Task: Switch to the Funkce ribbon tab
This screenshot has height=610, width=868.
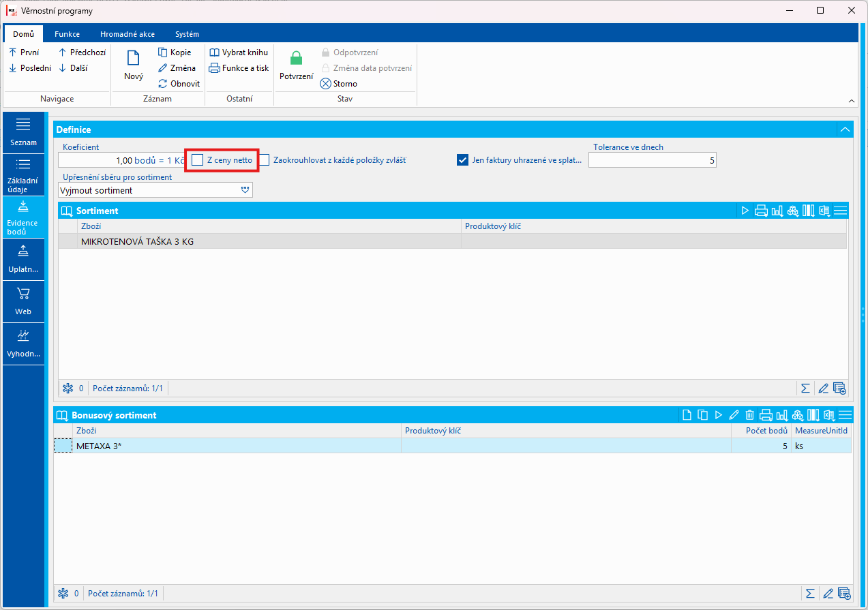Action: pos(68,34)
